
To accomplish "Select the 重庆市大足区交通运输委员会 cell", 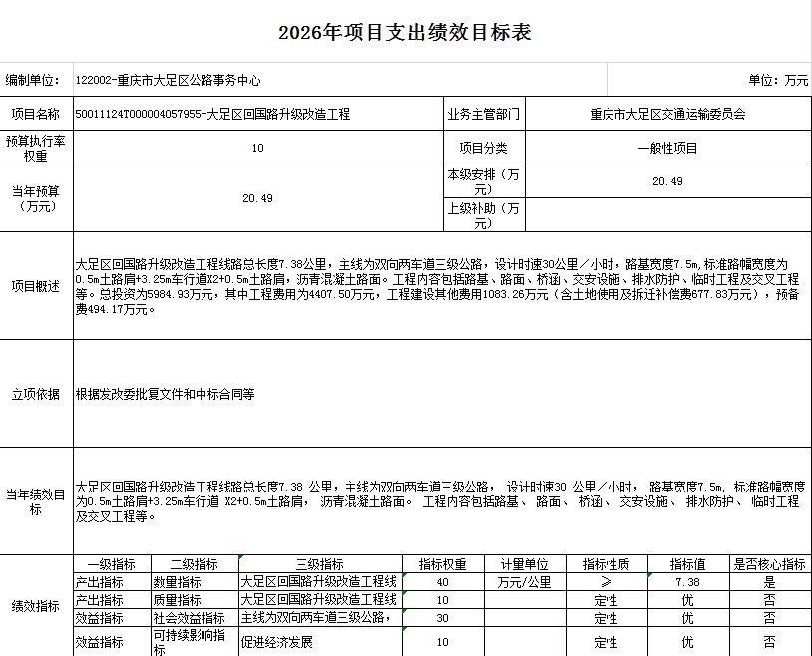I will (667, 115).
